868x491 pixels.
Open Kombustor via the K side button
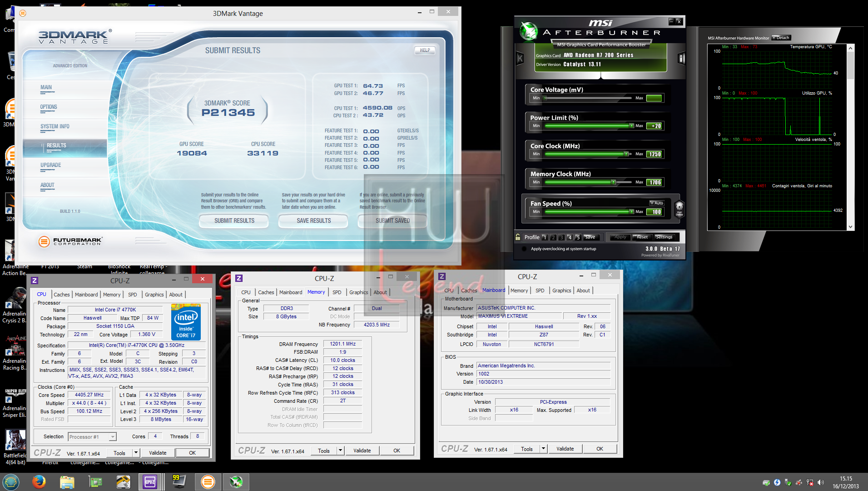pyautogui.click(x=520, y=58)
